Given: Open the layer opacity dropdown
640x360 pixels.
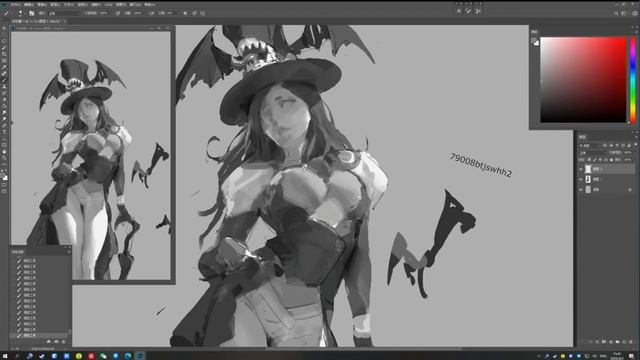Looking at the screenshot, I should [x=628, y=153].
